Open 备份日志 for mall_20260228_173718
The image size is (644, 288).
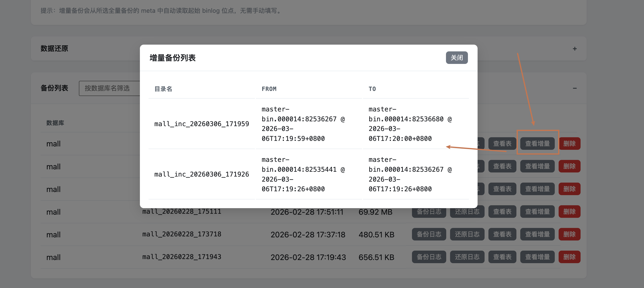pyautogui.click(x=429, y=234)
